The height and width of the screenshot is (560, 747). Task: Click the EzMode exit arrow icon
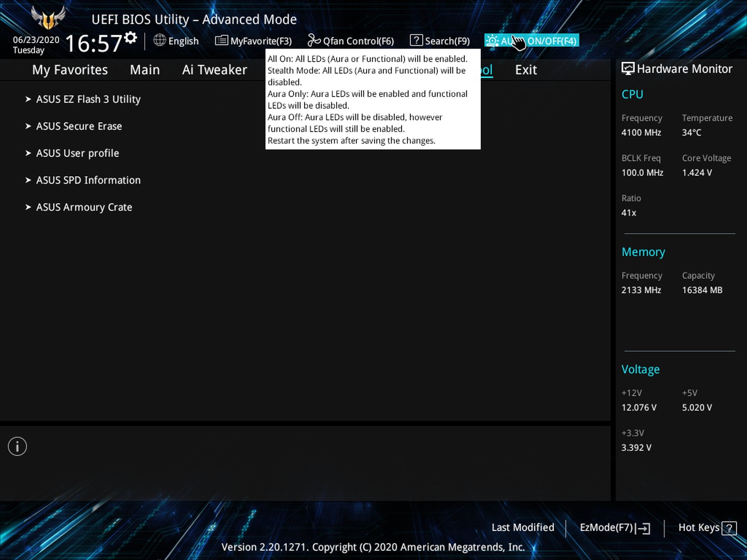(643, 528)
